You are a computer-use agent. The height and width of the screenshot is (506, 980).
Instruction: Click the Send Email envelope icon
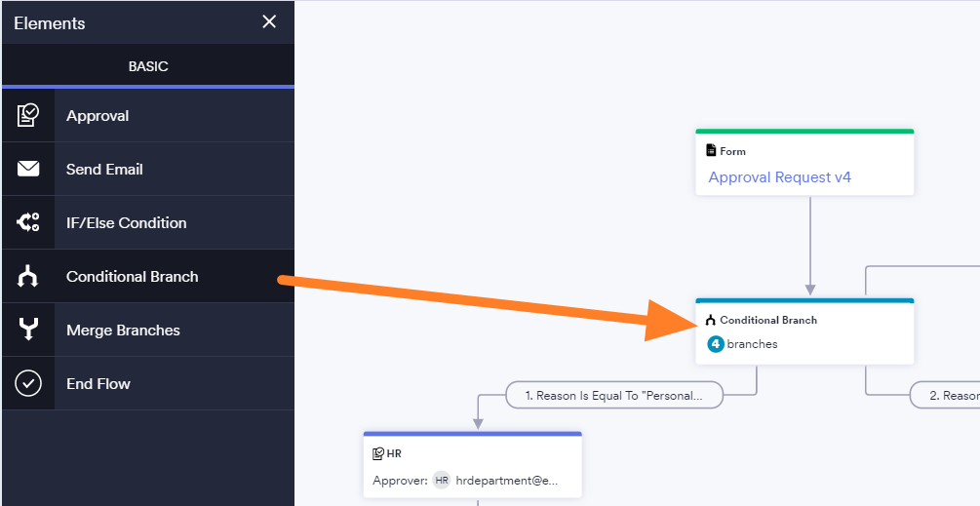click(28, 170)
